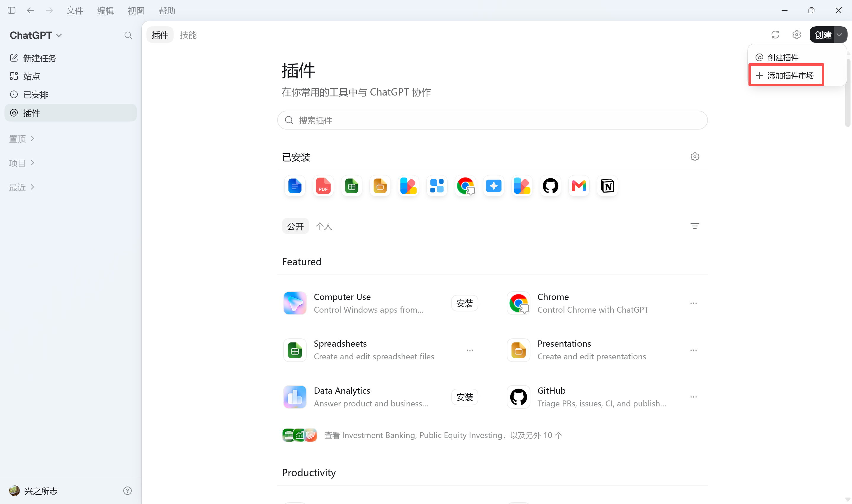
Task: Open more options for GitHub plugin
Action: click(693, 397)
